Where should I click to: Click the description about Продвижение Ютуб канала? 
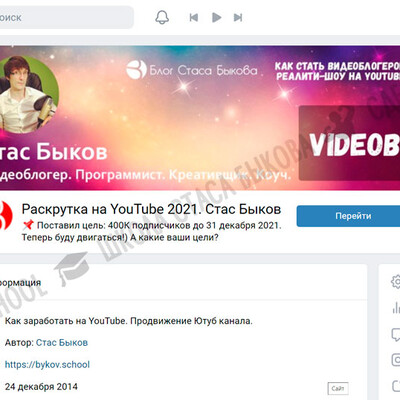pyautogui.click(x=129, y=321)
